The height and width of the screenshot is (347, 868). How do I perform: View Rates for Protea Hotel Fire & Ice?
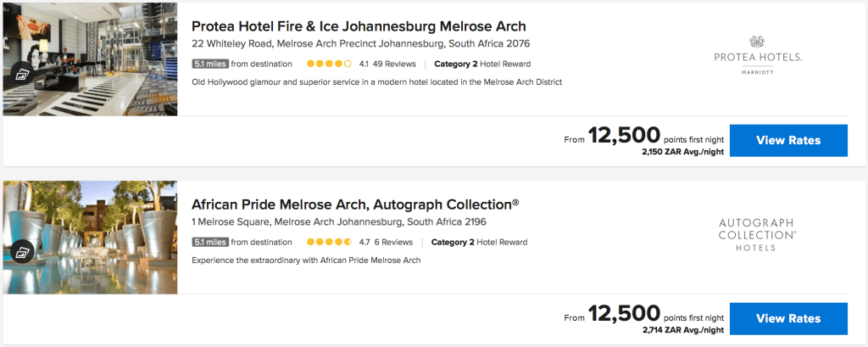[787, 140]
